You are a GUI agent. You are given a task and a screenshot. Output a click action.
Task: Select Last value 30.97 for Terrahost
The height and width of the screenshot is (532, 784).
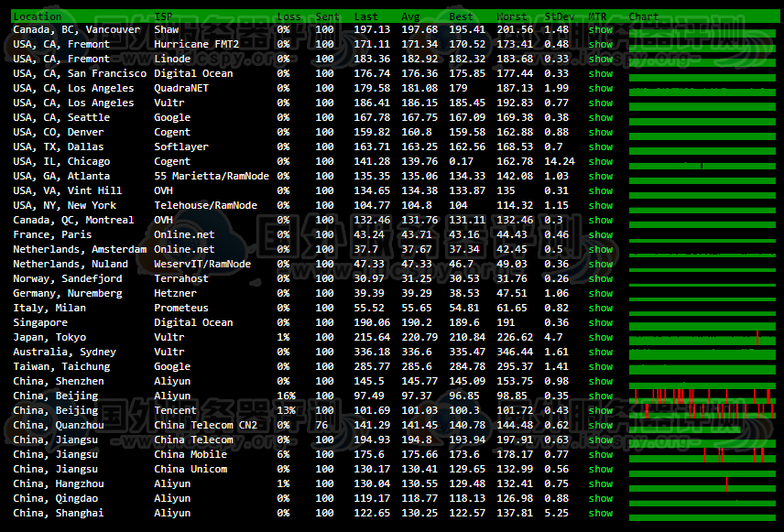[x=369, y=278]
